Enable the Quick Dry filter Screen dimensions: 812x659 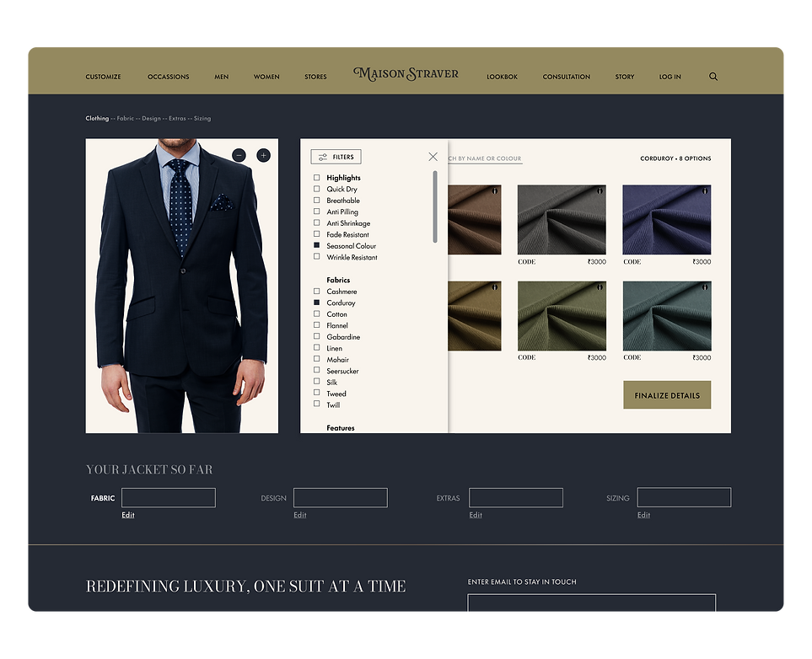pos(316,189)
